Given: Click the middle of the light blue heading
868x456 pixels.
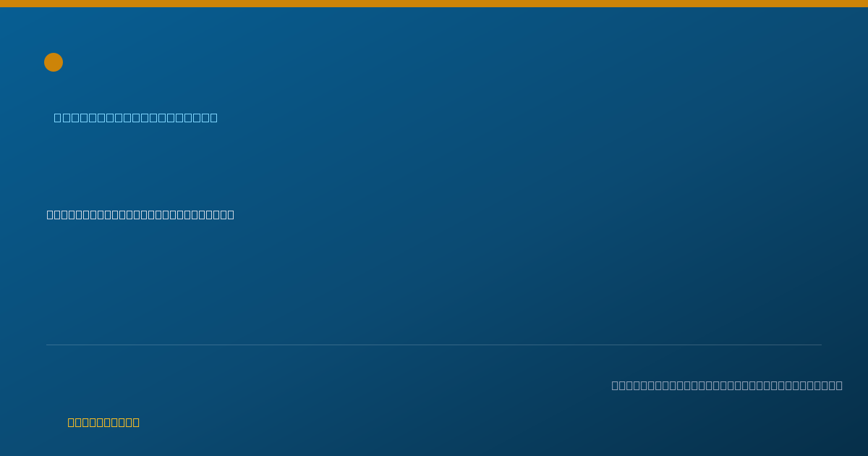Looking at the screenshot, I should coord(135,117).
